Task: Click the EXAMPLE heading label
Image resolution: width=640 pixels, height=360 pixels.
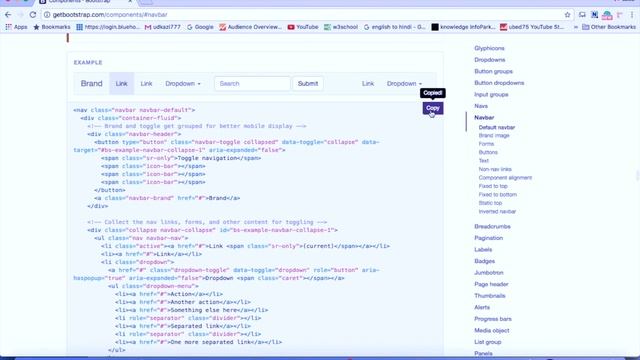Action: tap(88, 62)
